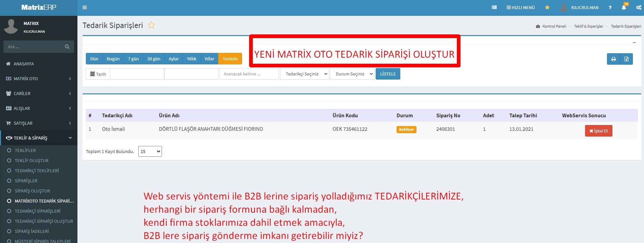The height and width of the screenshot is (243, 644).
Task: Cancel the order with İptal Et
Action: click(598, 131)
